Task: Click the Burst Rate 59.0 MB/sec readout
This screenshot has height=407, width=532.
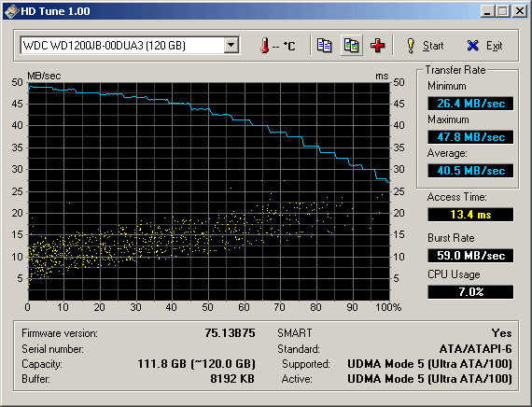Action: click(x=470, y=255)
